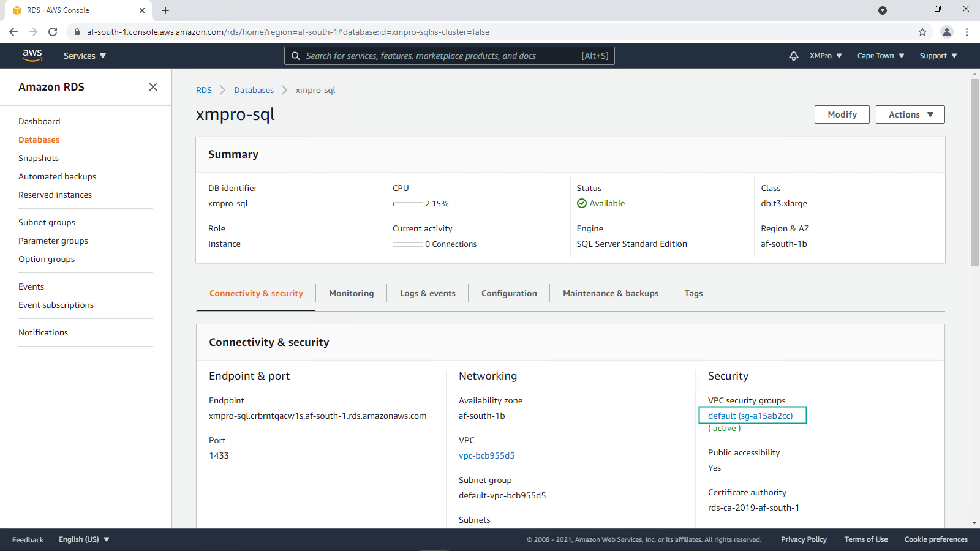Close the RDS AWS Console tab

[142, 10]
